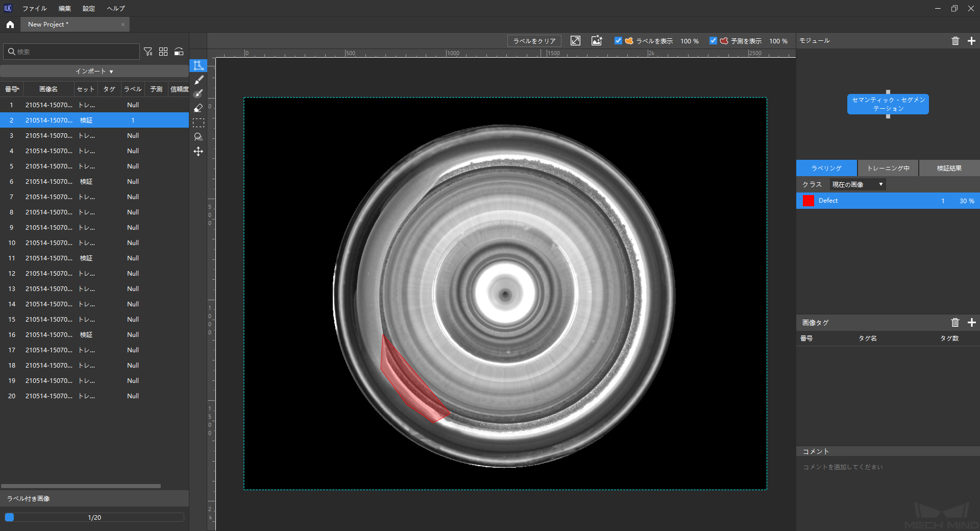
Task: Select image row number 20
Action: pyautogui.click(x=94, y=396)
